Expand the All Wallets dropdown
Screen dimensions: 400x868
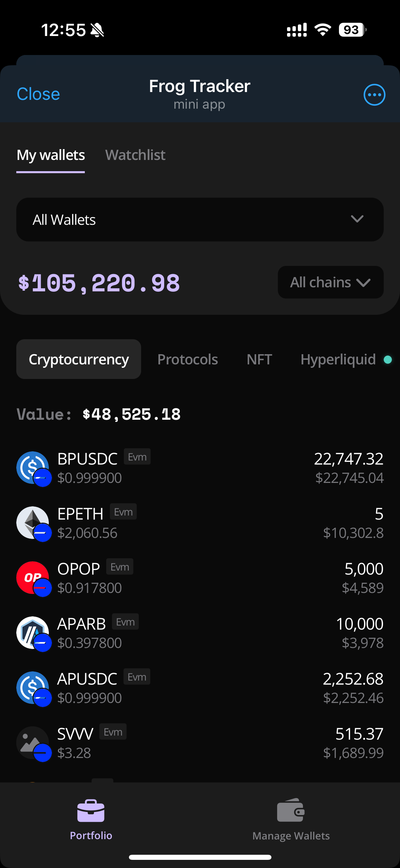point(200,220)
